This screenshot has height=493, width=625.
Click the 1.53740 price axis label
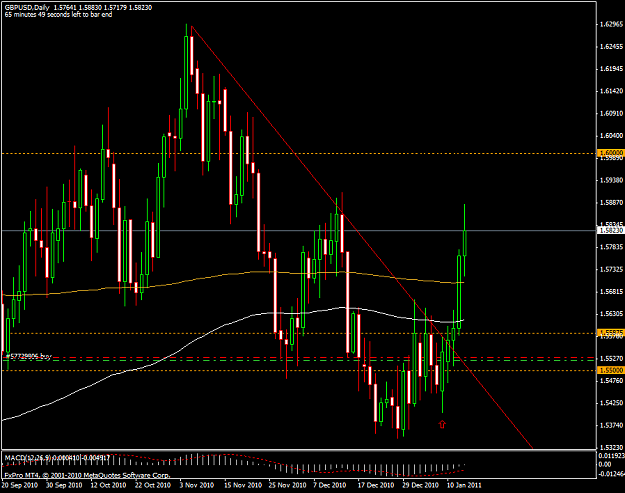click(611, 425)
